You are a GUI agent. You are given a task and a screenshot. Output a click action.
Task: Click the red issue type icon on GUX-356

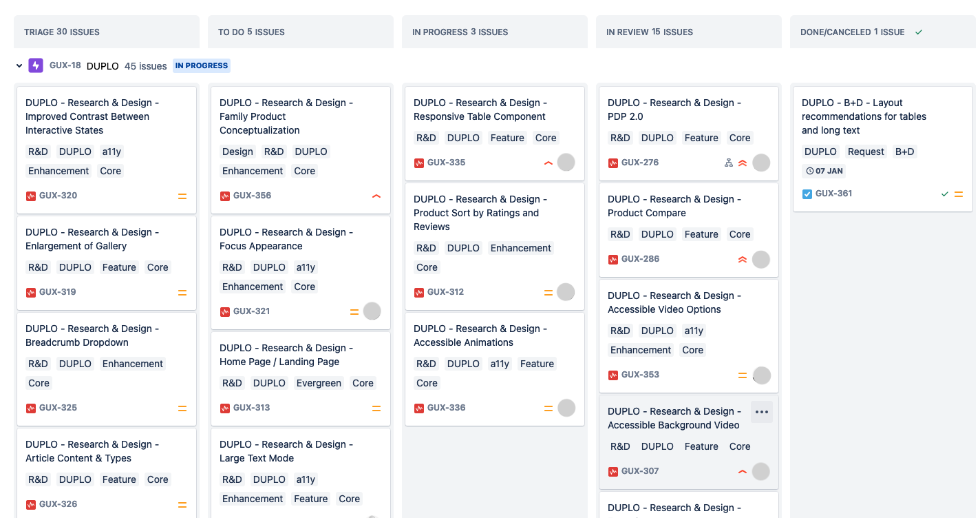coord(224,196)
